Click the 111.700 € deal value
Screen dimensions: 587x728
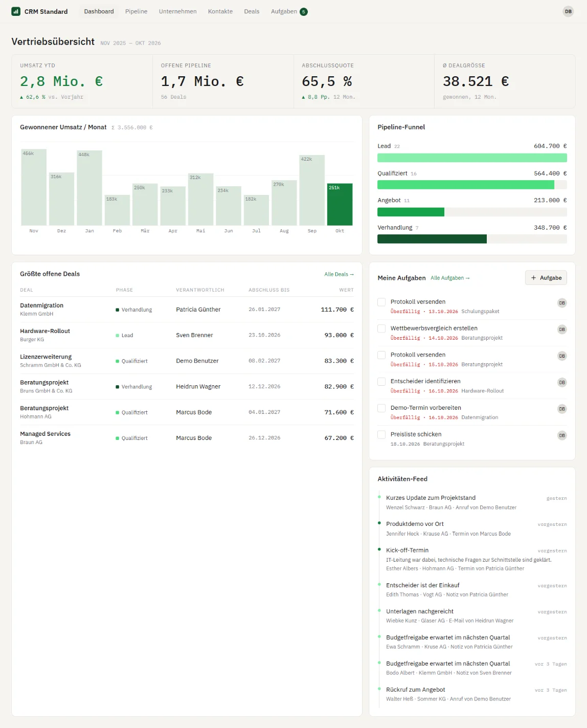(x=337, y=310)
